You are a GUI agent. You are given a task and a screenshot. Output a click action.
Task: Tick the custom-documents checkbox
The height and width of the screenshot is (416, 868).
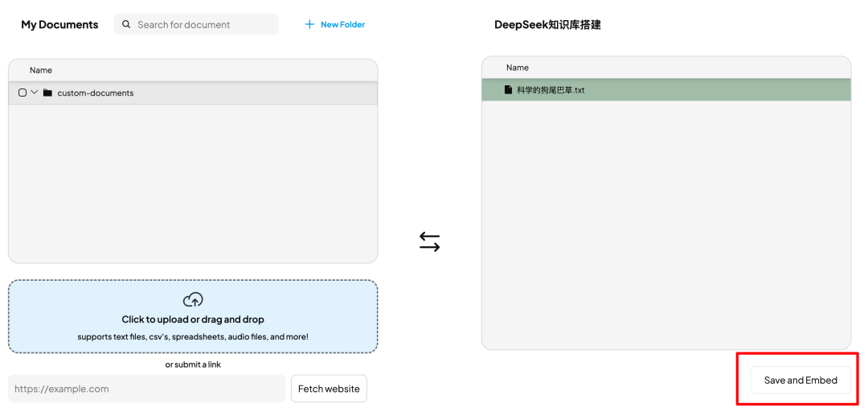point(23,93)
